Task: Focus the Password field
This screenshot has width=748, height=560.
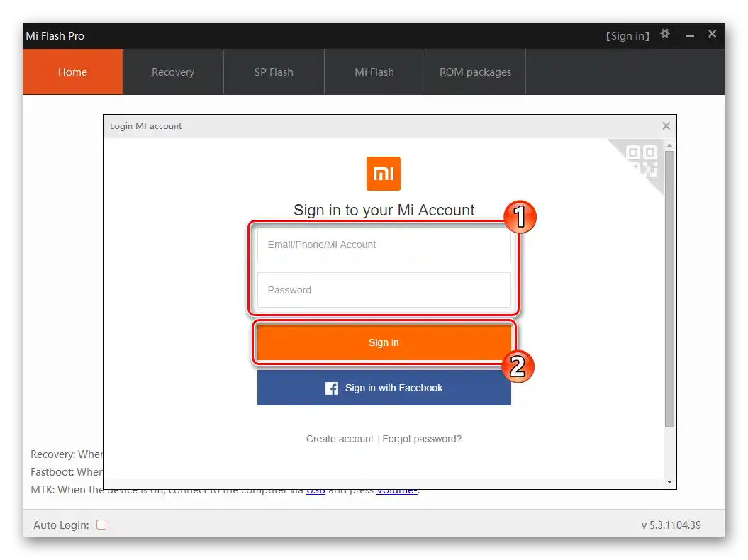Action: point(384,290)
